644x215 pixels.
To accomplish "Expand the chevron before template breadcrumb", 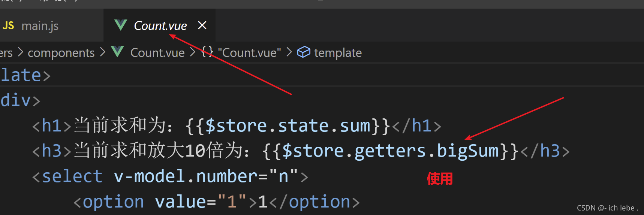I will [289, 52].
